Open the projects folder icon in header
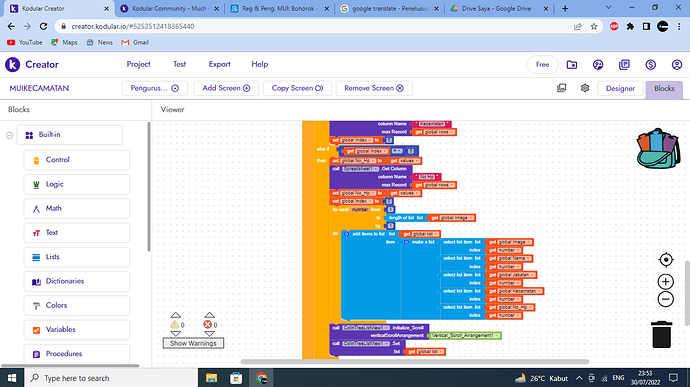Image resolution: width=690 pixels, height=387 pixels. coord(572,65)
